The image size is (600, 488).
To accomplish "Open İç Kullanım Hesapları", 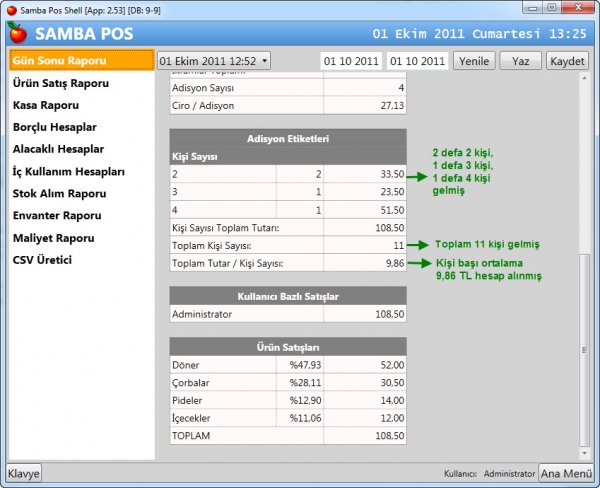I will click(69, 171).
